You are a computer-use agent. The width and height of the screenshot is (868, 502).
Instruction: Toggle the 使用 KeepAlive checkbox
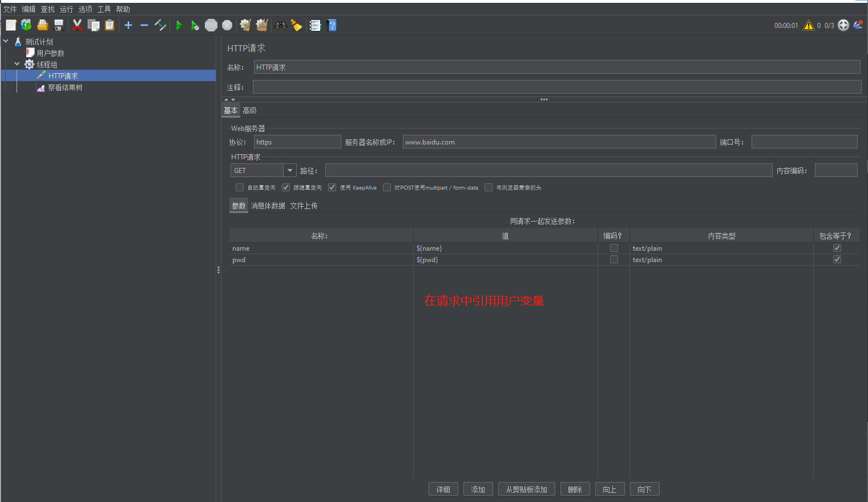click(x=332, y=187)
